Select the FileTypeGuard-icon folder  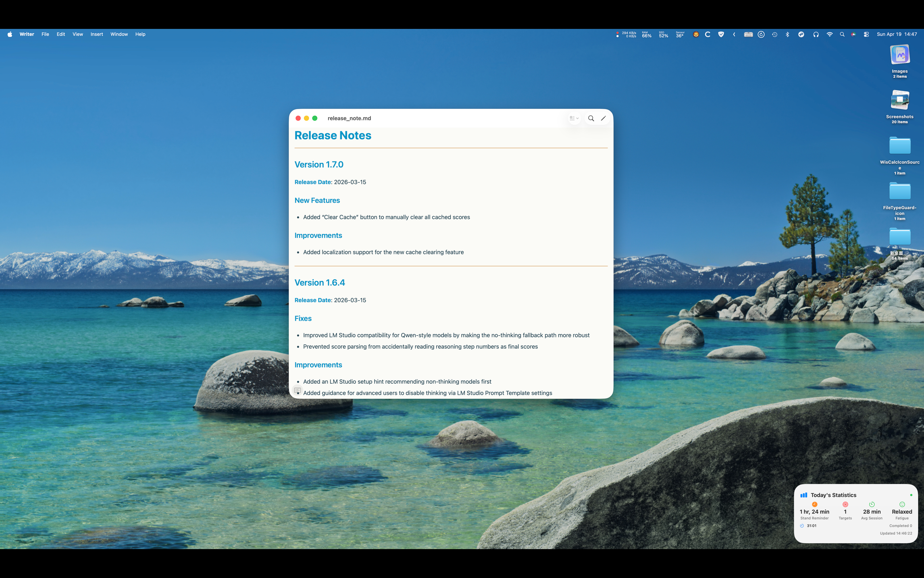point(899,201)
